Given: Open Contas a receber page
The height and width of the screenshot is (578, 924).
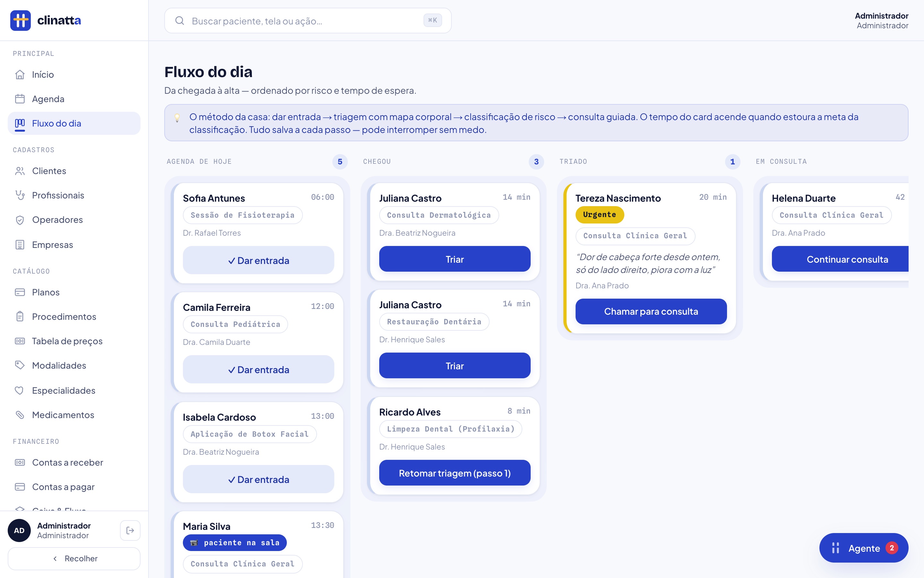Looking at the screenshot, I should click(x=74, y=462).
